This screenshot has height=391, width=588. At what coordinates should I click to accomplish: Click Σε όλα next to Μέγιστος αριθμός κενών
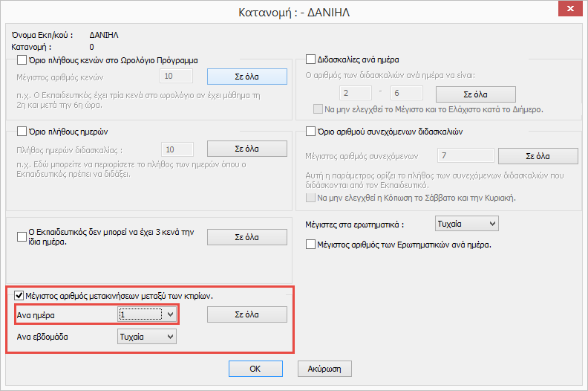(246, 77)
